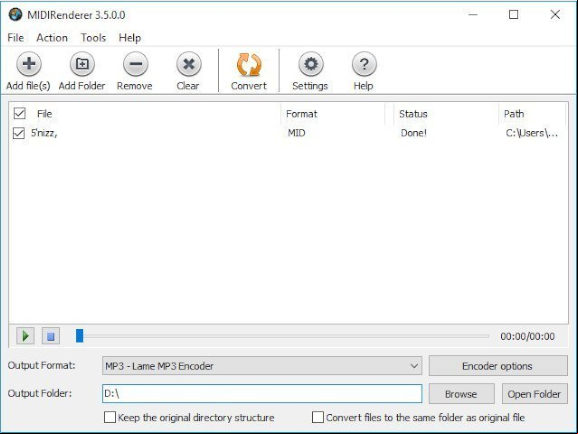Remove selected file with minus icon
Image resolution: width=578 pixels, height=434 pixels.
(x=136, y=64)
